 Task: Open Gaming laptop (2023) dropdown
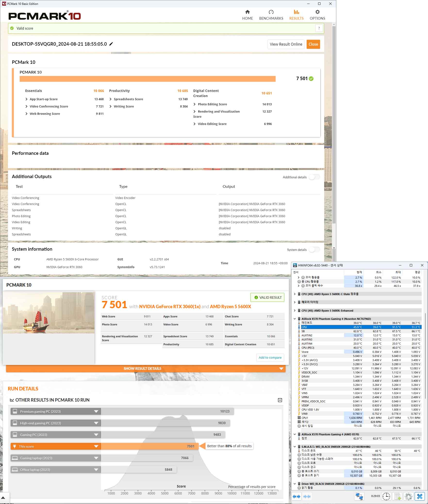click(x=96, y=458)
